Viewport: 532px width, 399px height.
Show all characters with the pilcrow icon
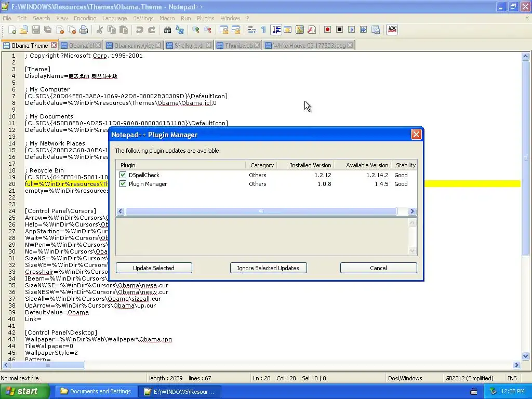click(x=263, y=30)
